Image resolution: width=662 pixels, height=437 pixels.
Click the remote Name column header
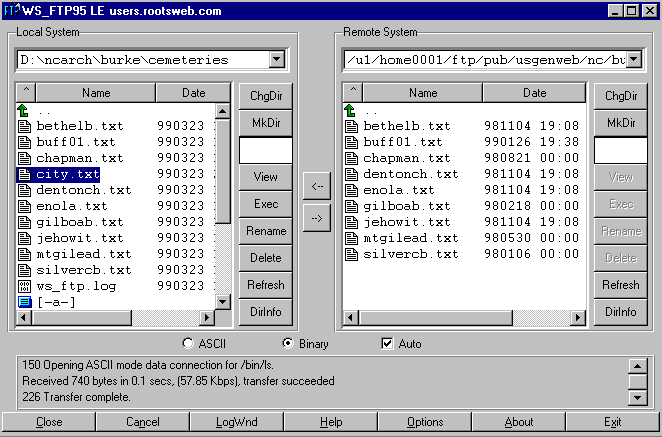point(423,93)
